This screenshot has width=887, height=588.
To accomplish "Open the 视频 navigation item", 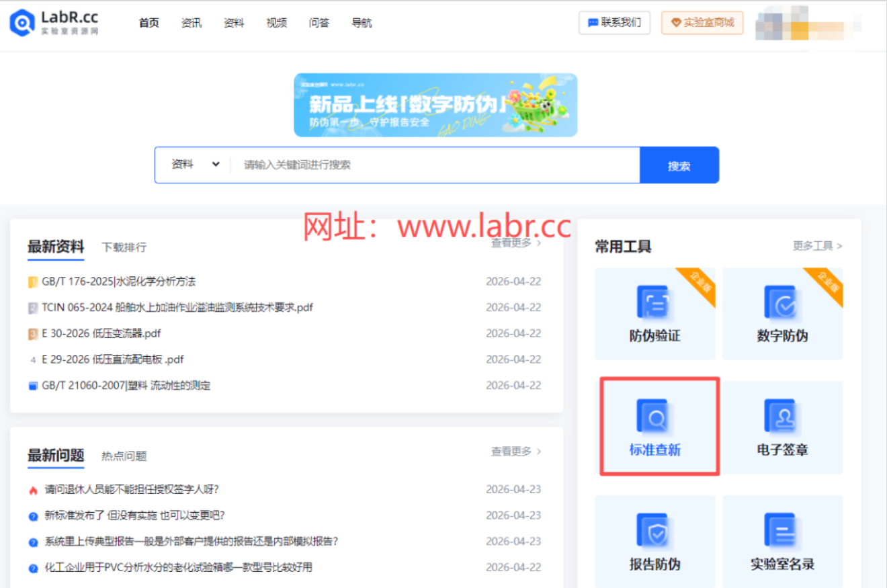I will pyautogui.click(x=276, y=23).
